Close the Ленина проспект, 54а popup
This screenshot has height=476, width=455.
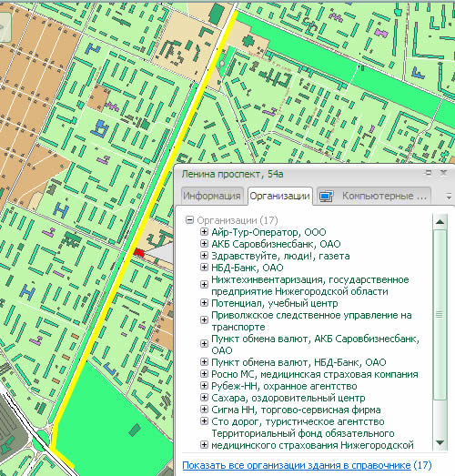tap(443, 173)
